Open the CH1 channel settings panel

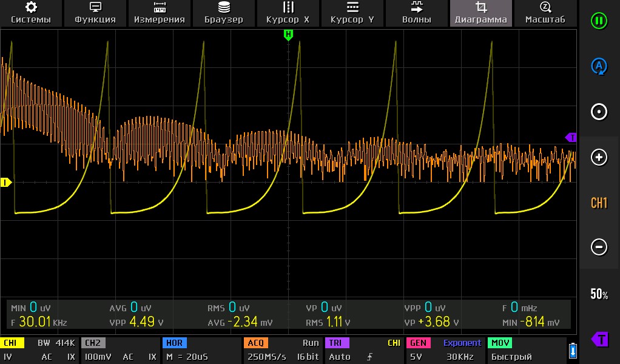(39, 350)
